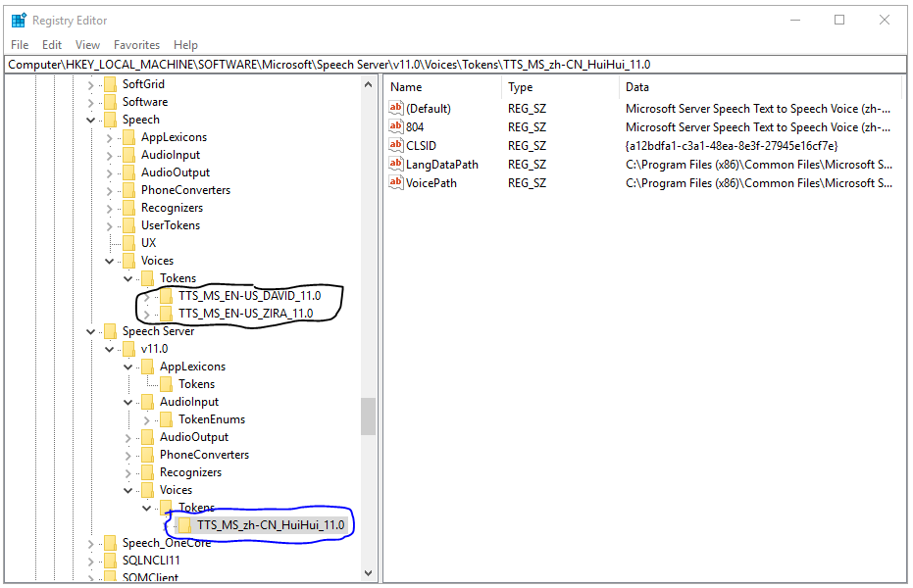913x588 pixels.
Task: Expand the SQLNCLI11 key
Action: tap(90, 562)
